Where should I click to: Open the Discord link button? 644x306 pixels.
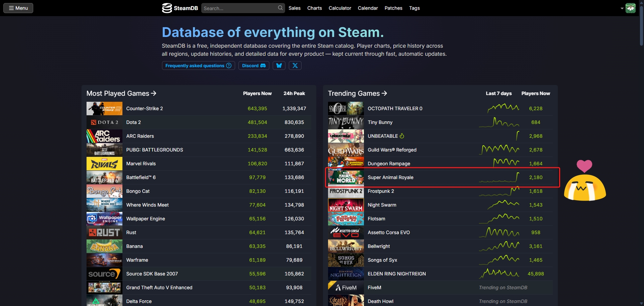254,65
